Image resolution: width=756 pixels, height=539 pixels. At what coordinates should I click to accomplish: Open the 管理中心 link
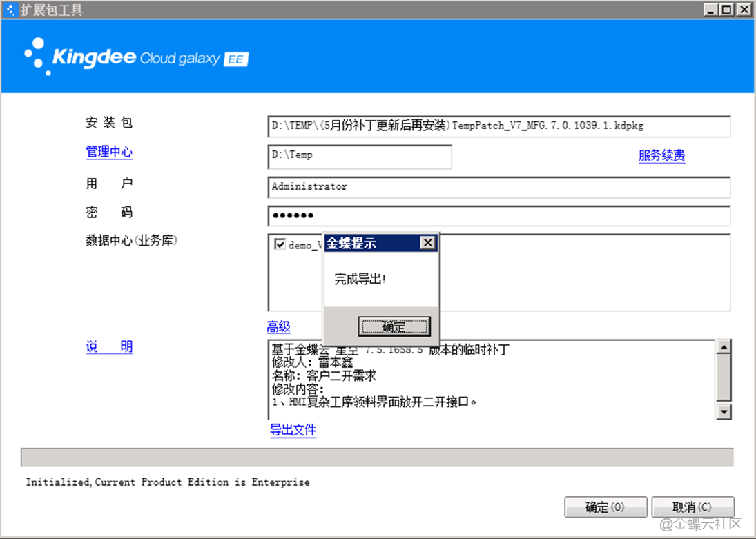pyautogui.click(x=109, y=152)
